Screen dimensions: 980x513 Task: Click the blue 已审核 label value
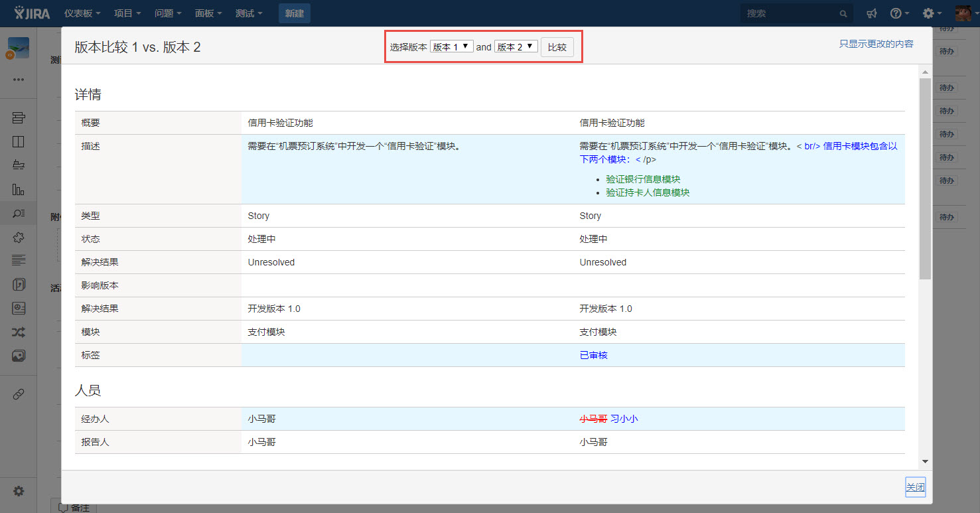pos(594,355)
